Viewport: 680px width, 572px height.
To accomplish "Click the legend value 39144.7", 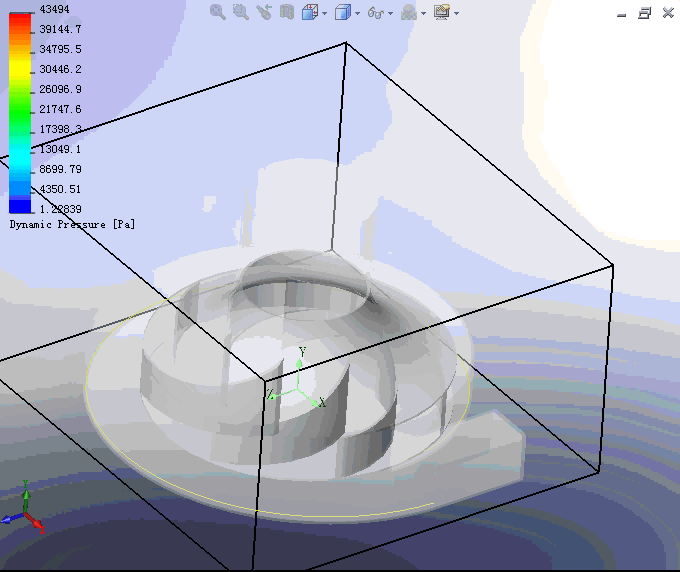I will coord(60,29).
